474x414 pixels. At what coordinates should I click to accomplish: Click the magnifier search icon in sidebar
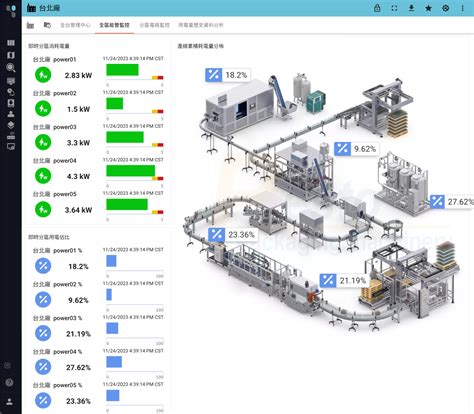pyautogui.click(x=11, y=68)
